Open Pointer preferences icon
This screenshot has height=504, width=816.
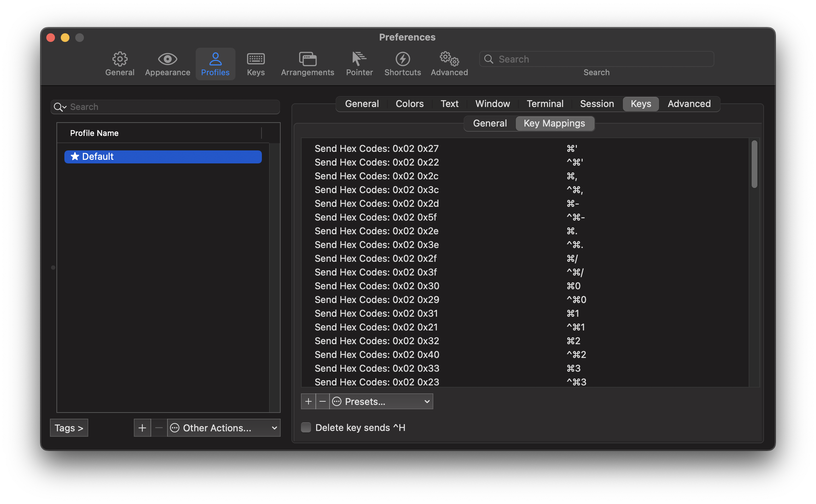[359, 59]
